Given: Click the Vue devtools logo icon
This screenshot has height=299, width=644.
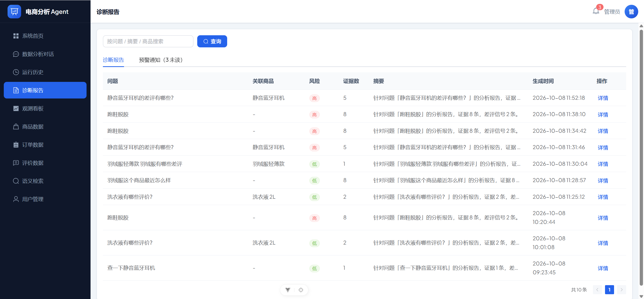Looking at the screenshot, I should pos(288,290).
